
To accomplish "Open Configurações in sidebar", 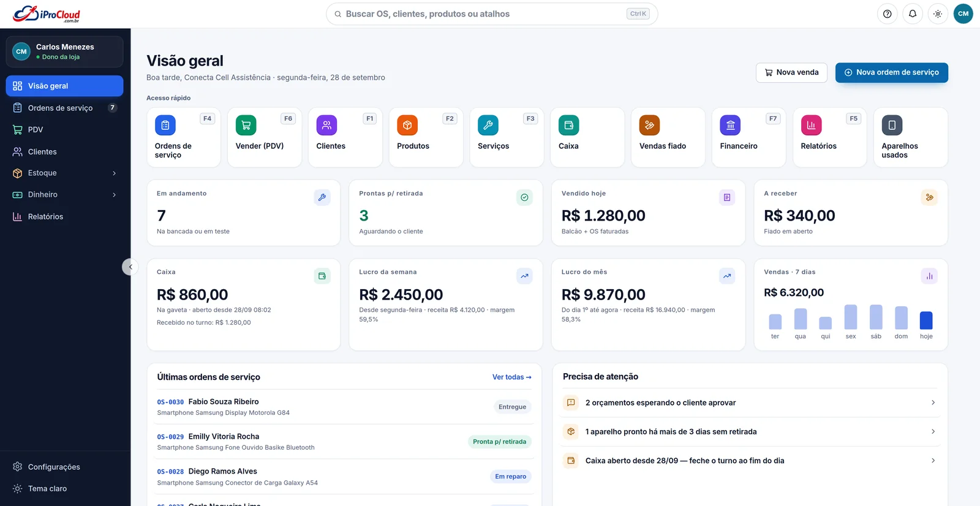I will [65, 467].
